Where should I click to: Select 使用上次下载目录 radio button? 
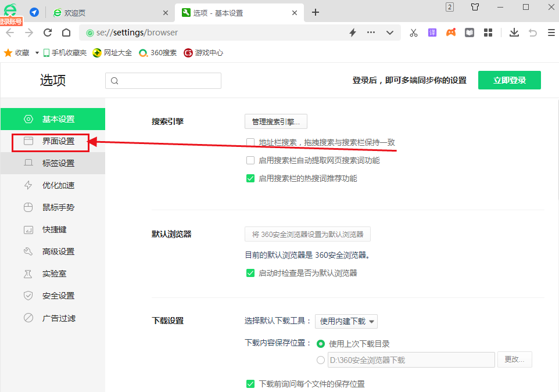click(321, 344)
